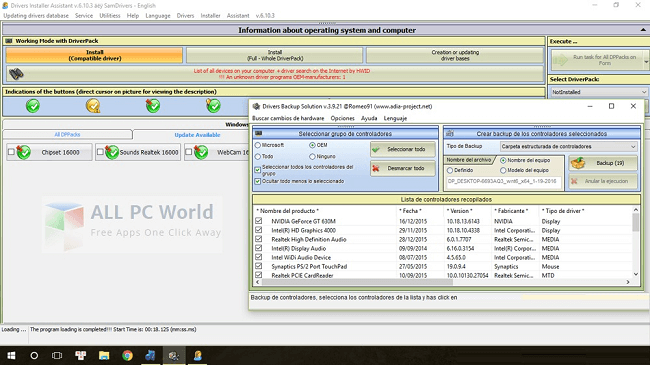Select the OEM radio button

pos(313,145)
